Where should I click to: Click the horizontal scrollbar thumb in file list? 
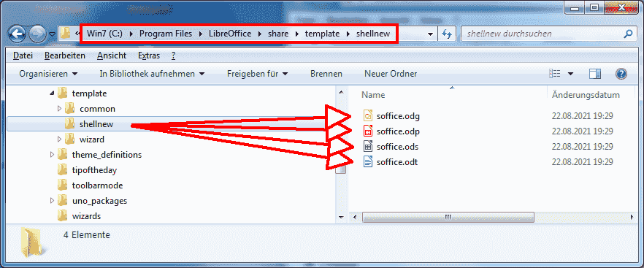pos(448,217)
